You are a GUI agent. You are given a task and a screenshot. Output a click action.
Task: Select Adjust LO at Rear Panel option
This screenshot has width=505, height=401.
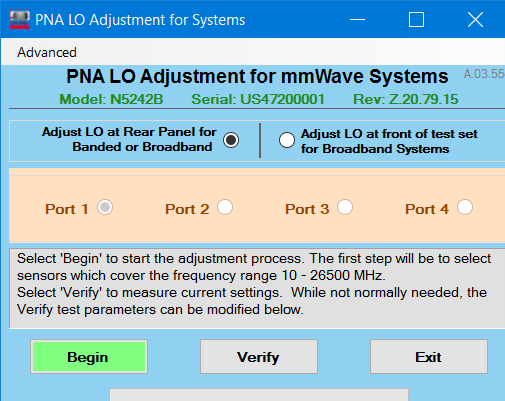[x=231, y=140]
